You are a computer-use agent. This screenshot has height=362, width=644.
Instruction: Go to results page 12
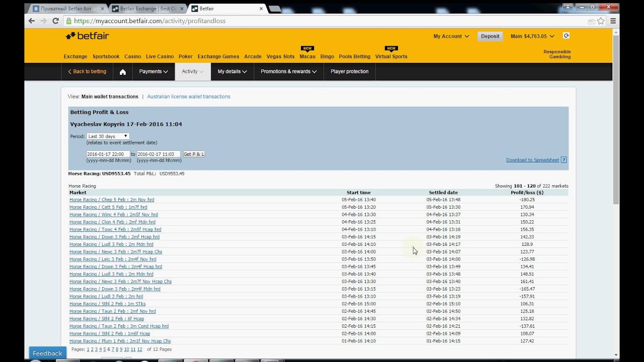tap(140, 349)
